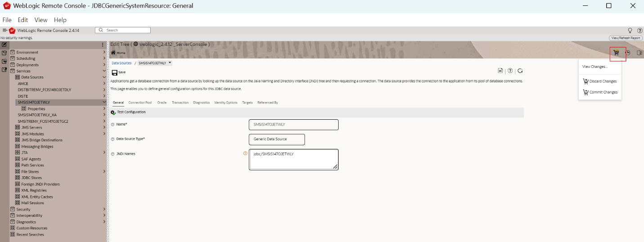644x242 pixels.
Task: Click the Name field help icon
Action: [112, 124]
